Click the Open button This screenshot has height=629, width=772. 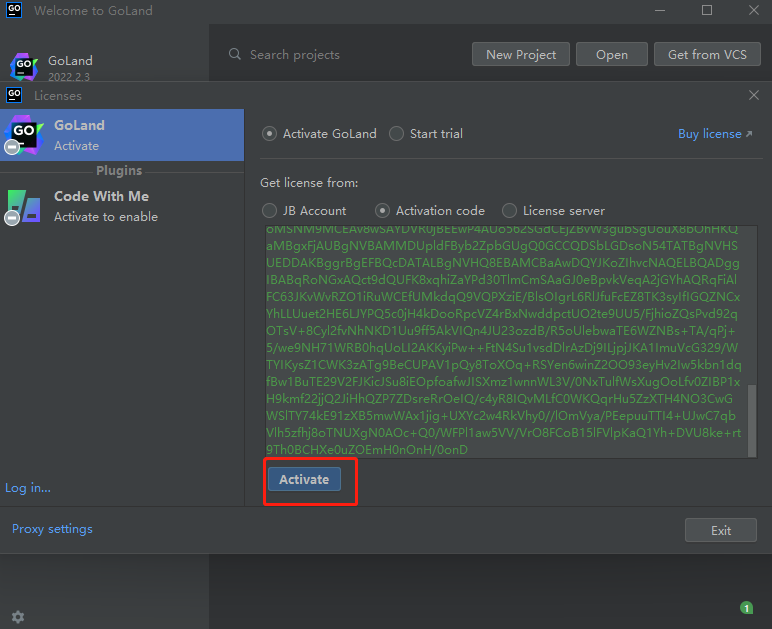pyautogui.click(x=612, y=54)
